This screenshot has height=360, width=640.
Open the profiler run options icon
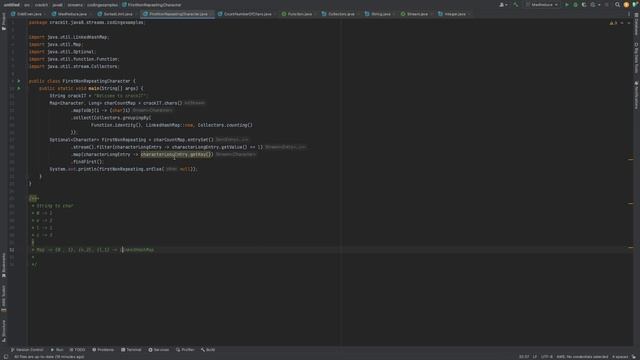594,5
